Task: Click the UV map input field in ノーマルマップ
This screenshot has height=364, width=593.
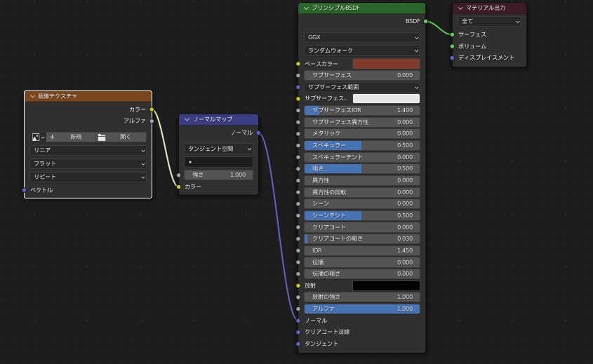Action: point(218,162)
